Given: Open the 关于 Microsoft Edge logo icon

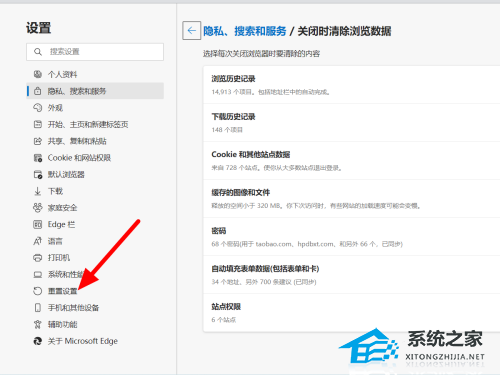Looking at the screenshot, I should [x=38, y=341].
